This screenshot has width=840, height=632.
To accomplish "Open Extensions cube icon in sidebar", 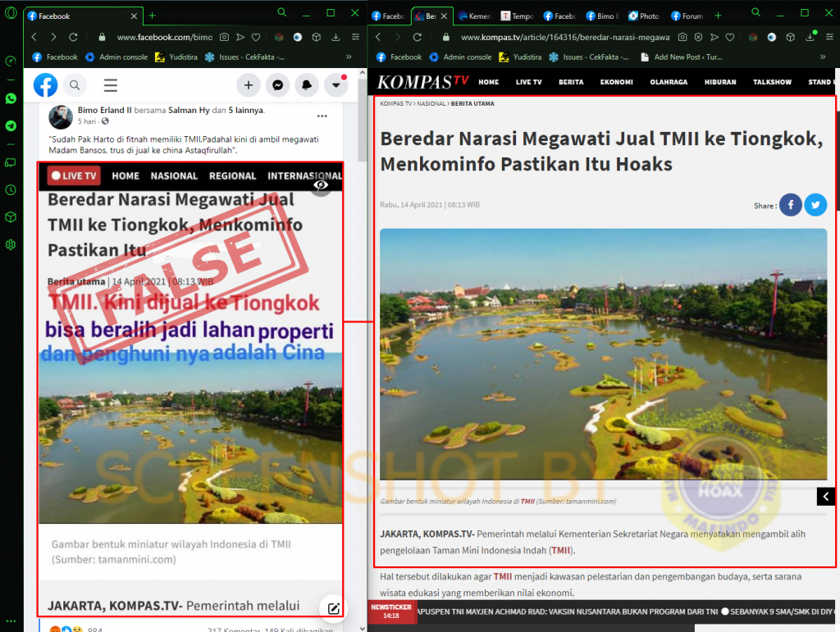I will point(11,217).
